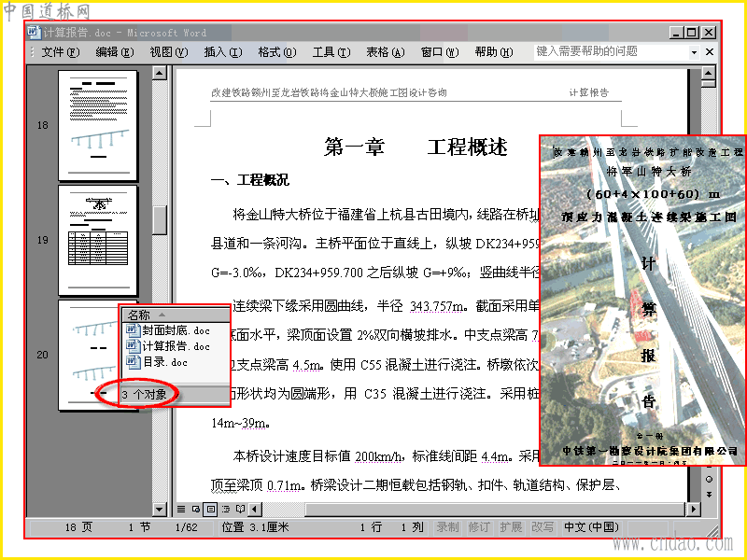Viewport: 747px width, 560px height.
Task: Toggle 修订 track changes in status bar
Action: click(x=479, y=527)
